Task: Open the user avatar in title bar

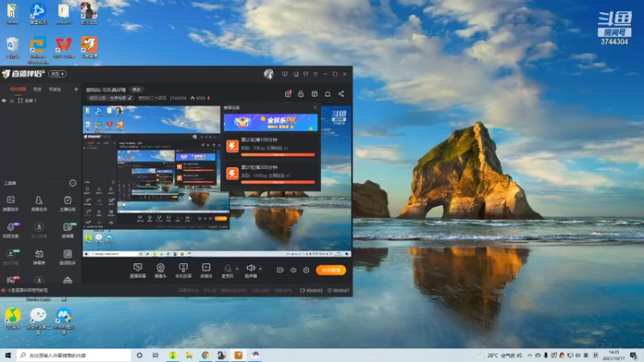Action: pos(269,74)
